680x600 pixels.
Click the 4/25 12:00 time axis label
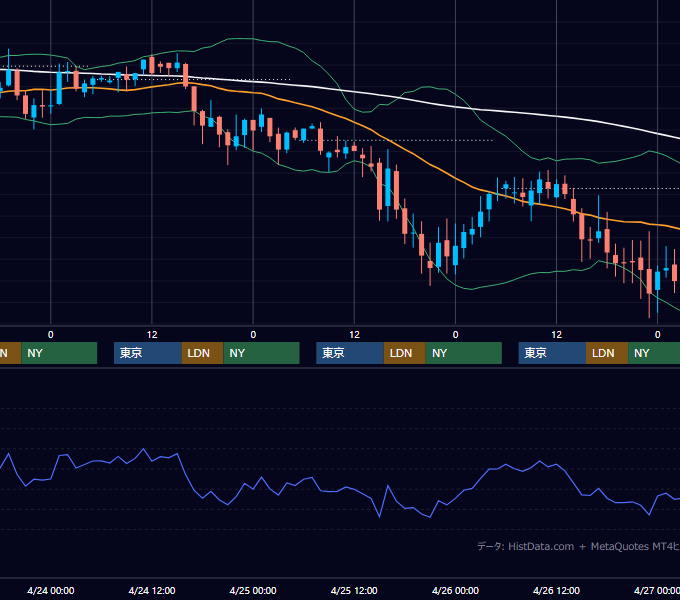(x=354, y=590)
